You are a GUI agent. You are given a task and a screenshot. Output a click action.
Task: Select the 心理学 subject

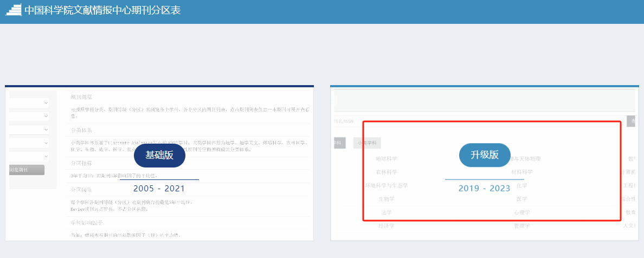[x=521, y=212]
